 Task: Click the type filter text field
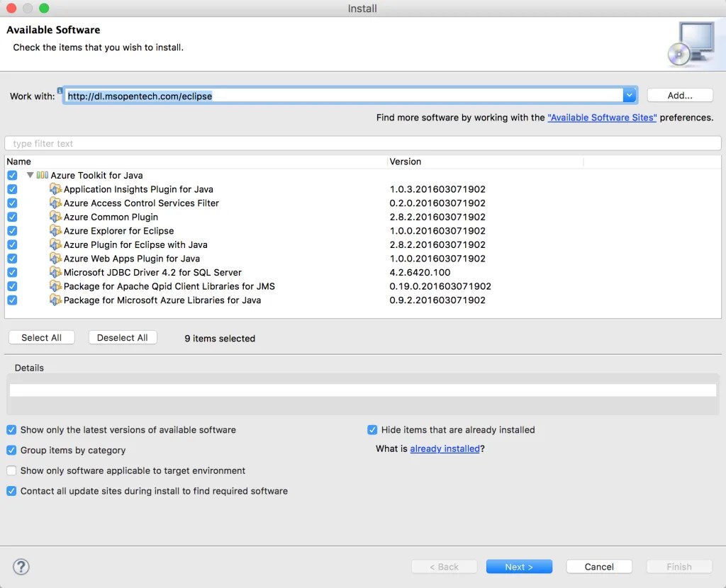pos(213,142)
